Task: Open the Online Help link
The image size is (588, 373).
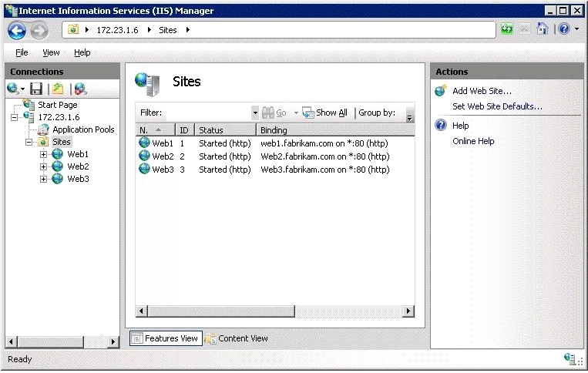Action: 473,141
